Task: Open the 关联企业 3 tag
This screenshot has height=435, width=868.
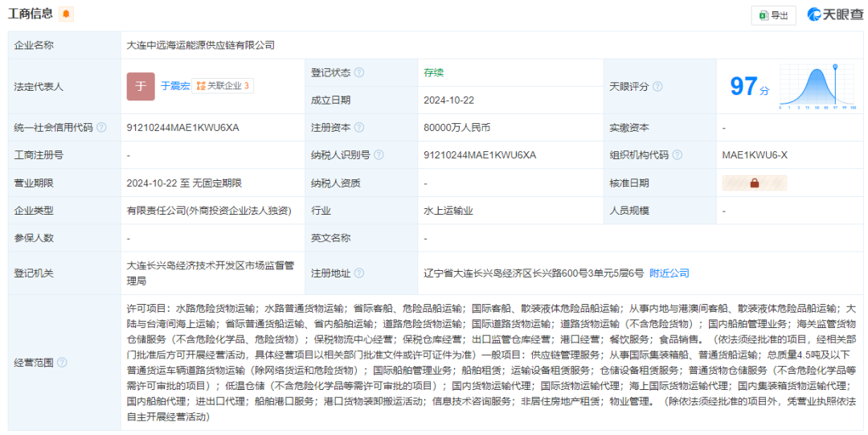Action: [x=223, y=86]
